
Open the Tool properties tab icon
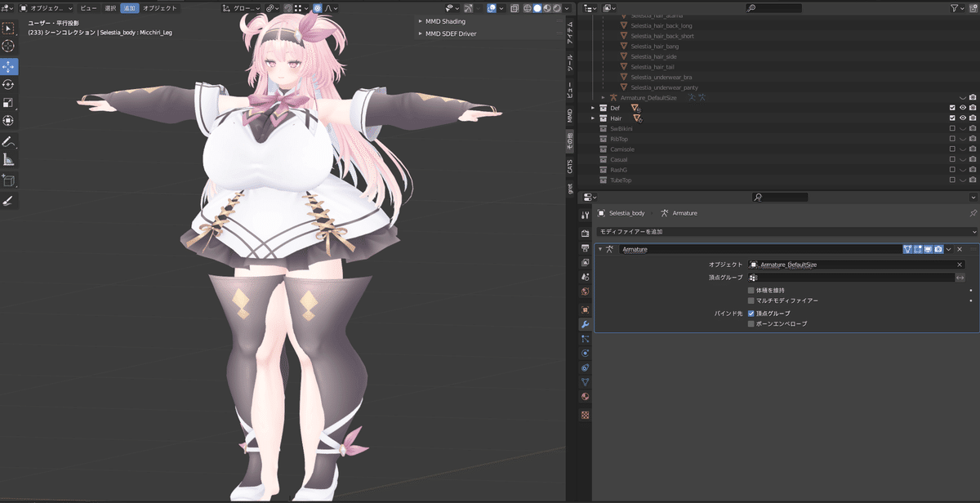click(x=585, y=216)
